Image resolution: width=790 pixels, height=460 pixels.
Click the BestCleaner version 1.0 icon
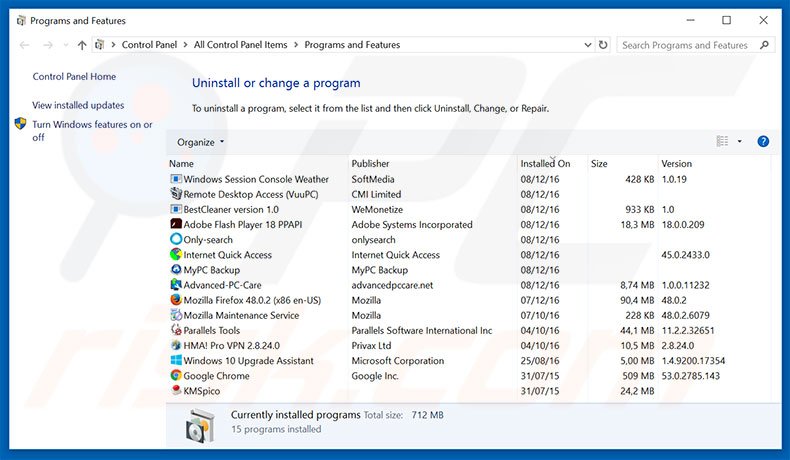point(176,209)
